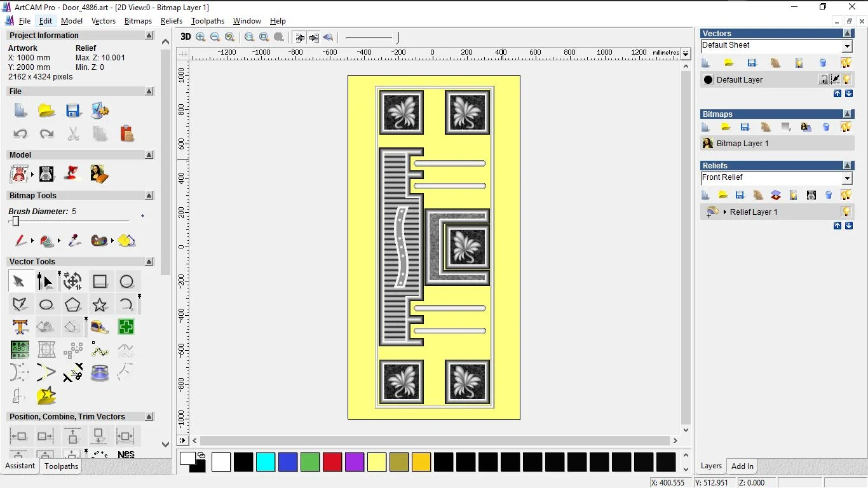
Task: Choose the Create Rectangle vector tool
Action: coord(100,281)
